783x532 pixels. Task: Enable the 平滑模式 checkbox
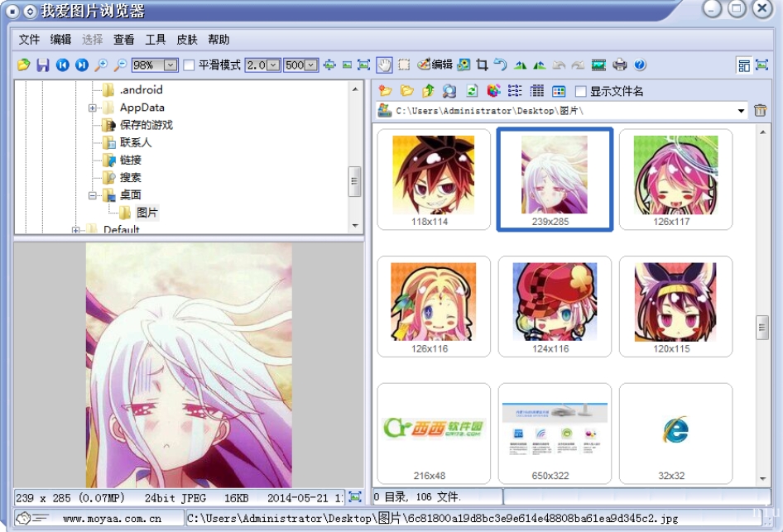click(189, 65)
